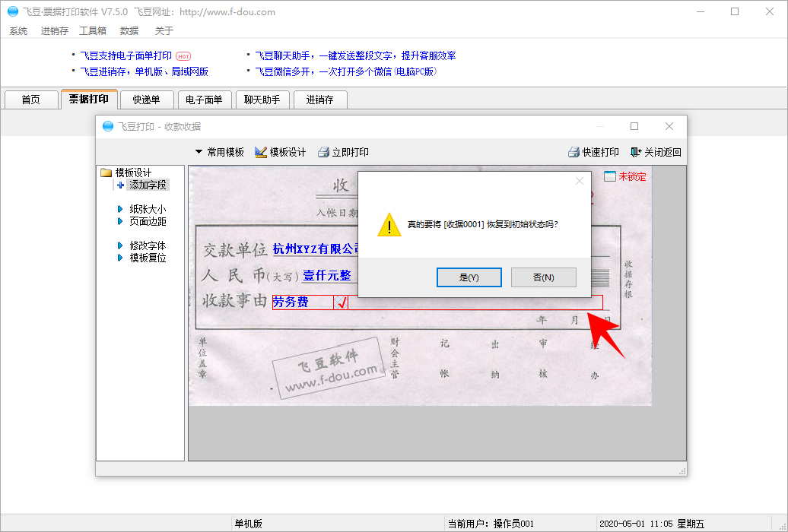The width and height of the screenshot is (788, 532).
Task: Switch to the 聊天助手 tab
Action: [262, 100]
